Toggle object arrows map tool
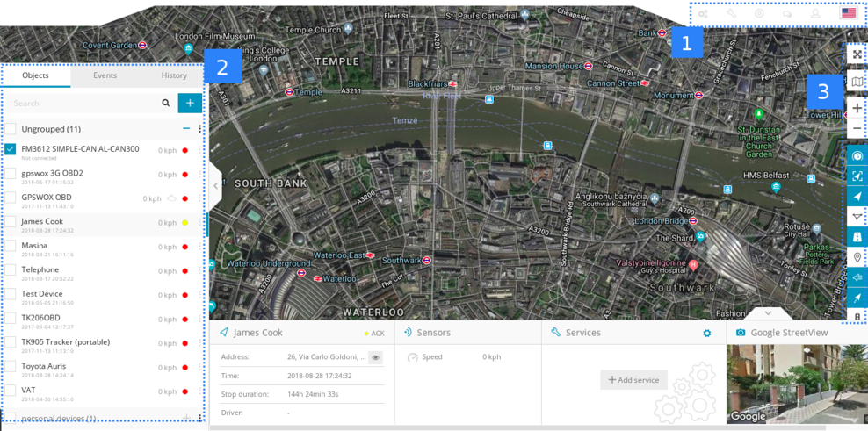 point(857,197)
